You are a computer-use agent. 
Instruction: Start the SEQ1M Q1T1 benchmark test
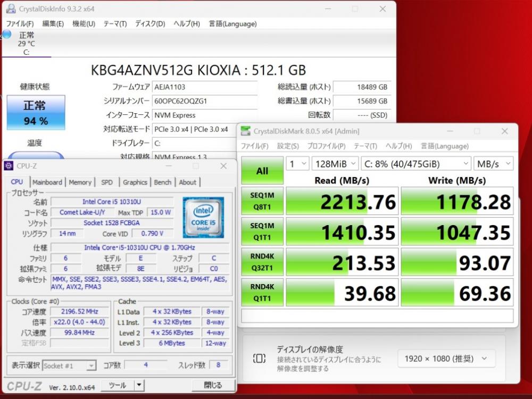[262, 231]
